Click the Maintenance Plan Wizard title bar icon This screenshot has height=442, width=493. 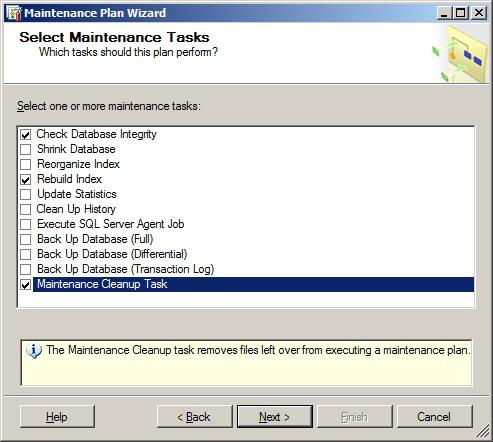pos(14,13)
